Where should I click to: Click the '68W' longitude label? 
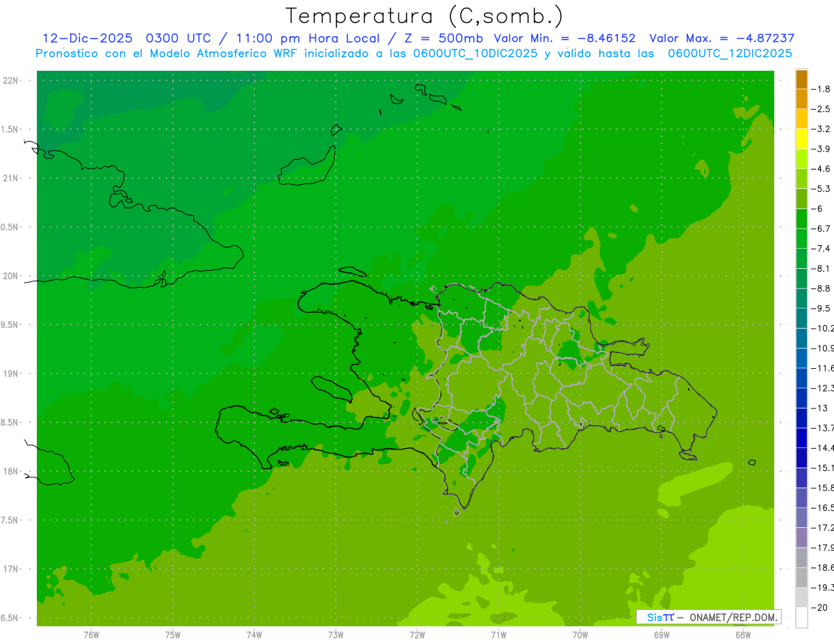[x=743, y=635]
